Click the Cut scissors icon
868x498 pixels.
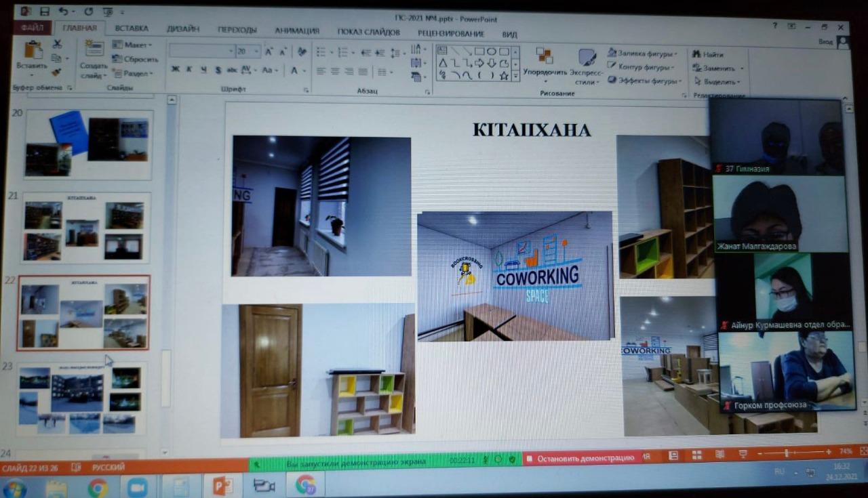[57, 44]
